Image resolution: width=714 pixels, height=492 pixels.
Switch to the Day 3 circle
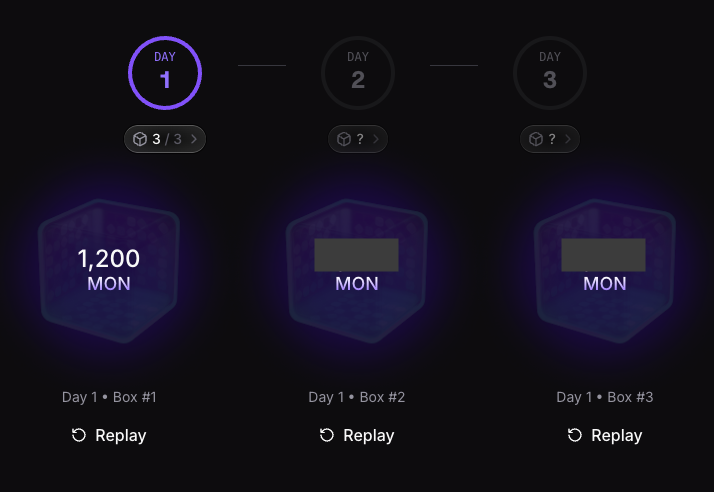coord(550,73)
